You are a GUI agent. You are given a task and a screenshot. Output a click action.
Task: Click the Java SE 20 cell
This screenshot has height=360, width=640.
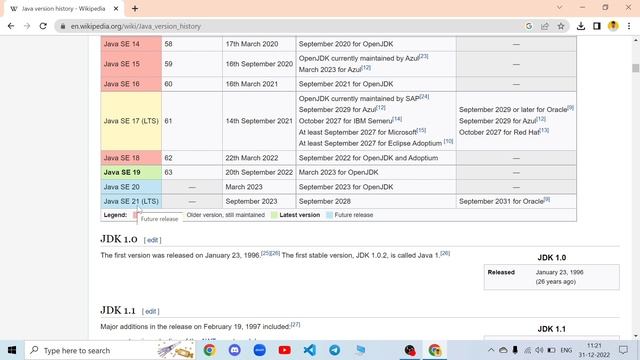(x=131, y=187)
